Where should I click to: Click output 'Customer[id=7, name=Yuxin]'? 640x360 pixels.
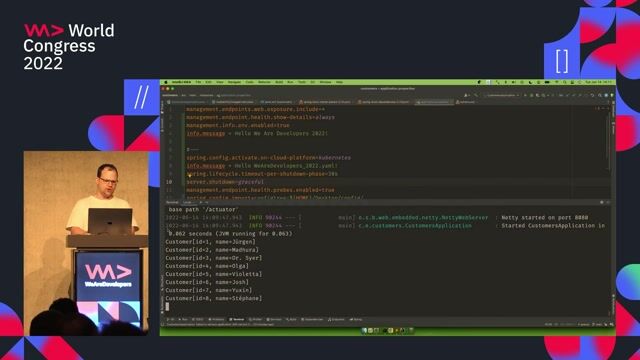coord(209,290)
